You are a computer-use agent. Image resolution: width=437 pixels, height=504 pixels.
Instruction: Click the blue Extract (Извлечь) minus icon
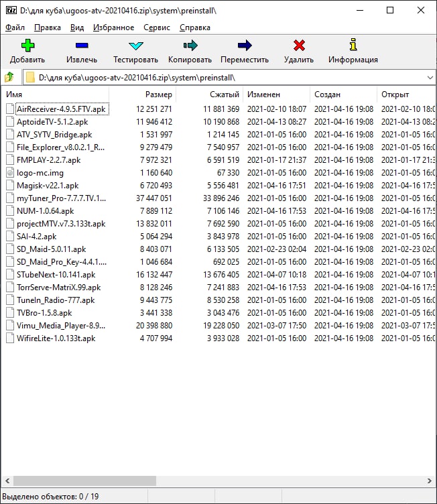[82, 46]
